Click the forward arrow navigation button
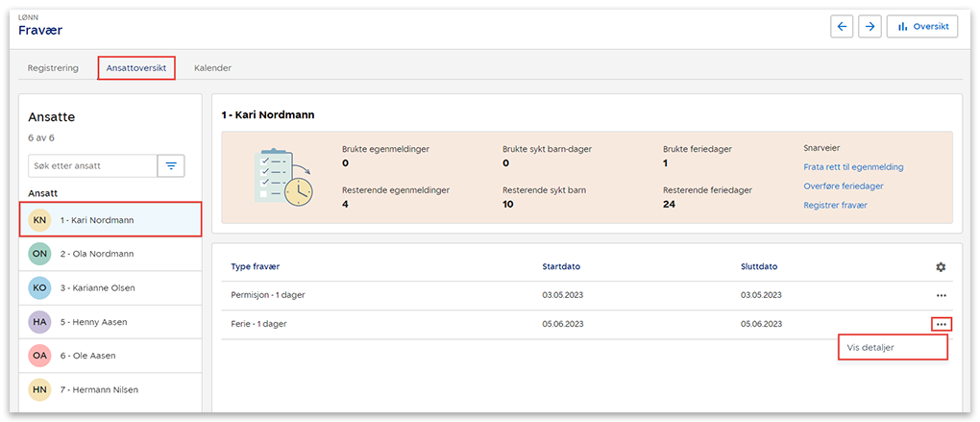Screen dimensions: 980x422 [870, 27]
